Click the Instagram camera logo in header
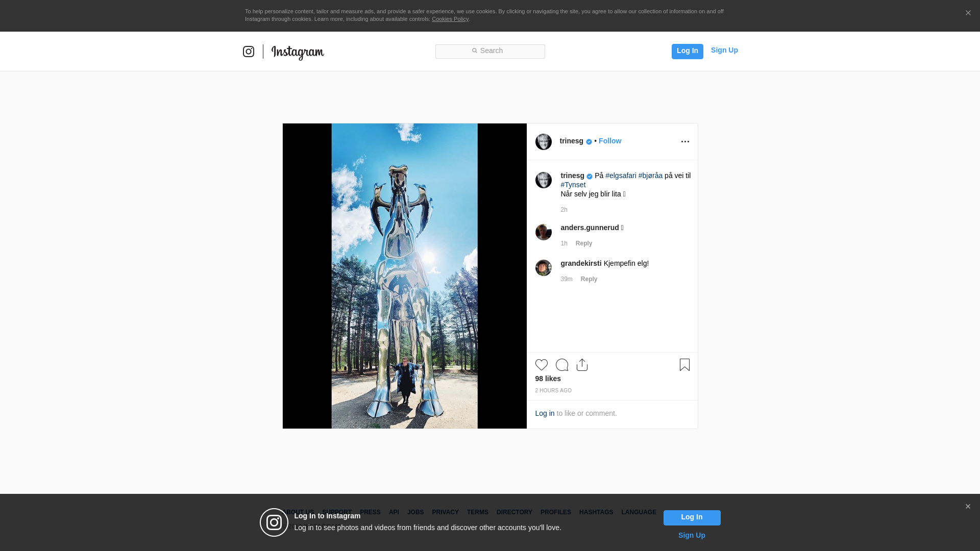The image size is (980, 551). (249, 52)
